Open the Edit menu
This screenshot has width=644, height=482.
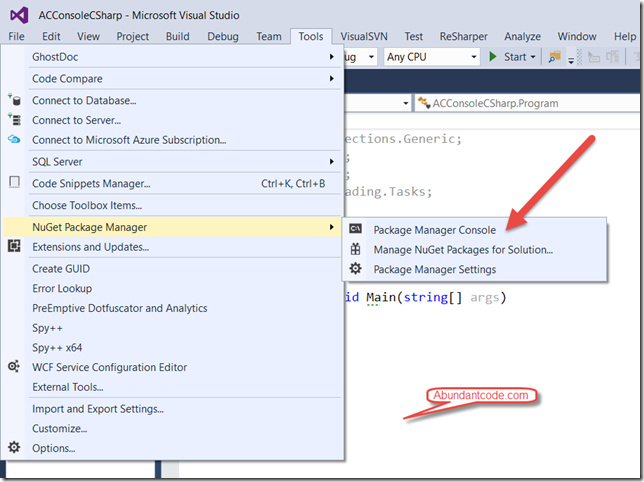(x=51, y=37)
